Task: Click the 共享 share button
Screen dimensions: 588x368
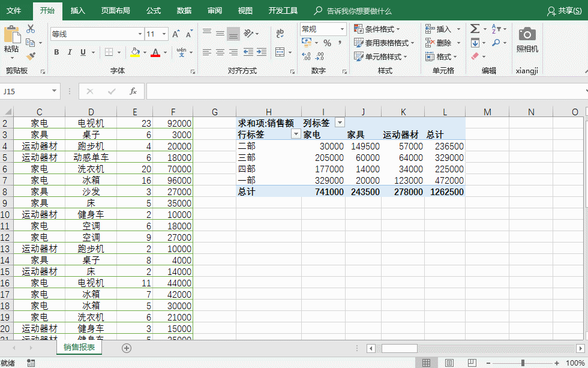Action: 565,10
